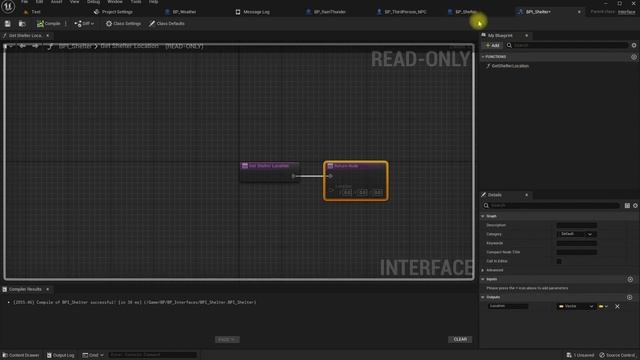Click the Add button in My Blueprint
The height and width of the screenshot is (360, 640).
pyautogui.click(x=492, y=45)
